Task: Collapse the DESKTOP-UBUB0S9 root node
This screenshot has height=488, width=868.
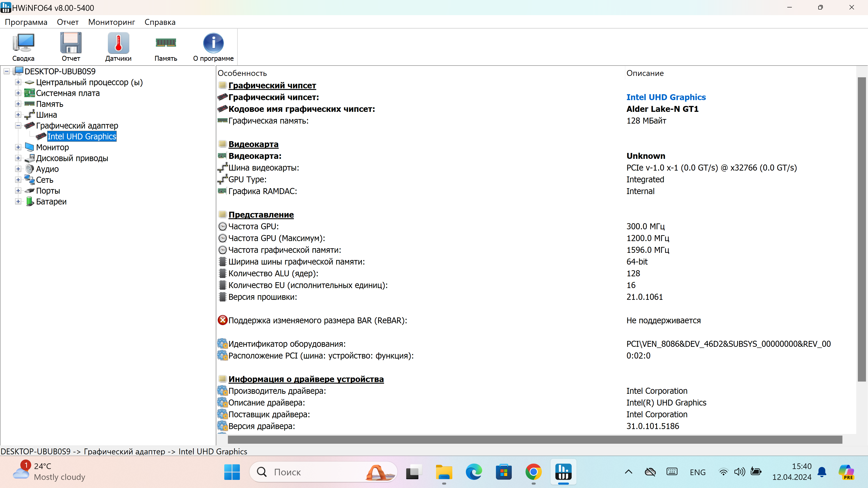Action: (7, 71)
